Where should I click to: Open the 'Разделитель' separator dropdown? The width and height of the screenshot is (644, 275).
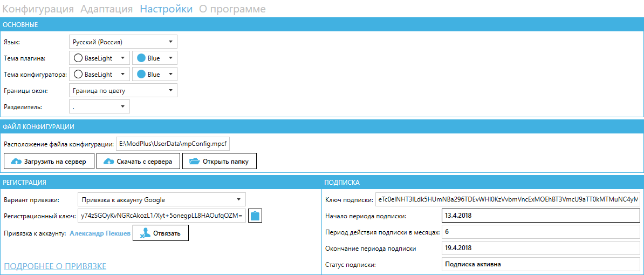[x=99, y=106]
